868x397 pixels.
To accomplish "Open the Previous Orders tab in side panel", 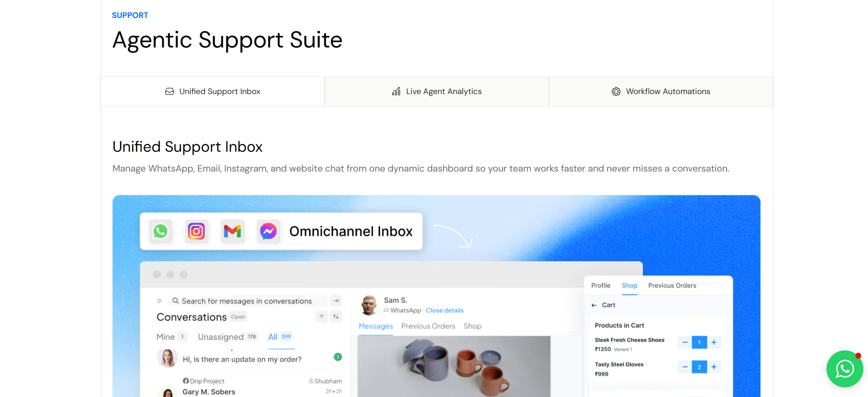I will click(672, 285).
